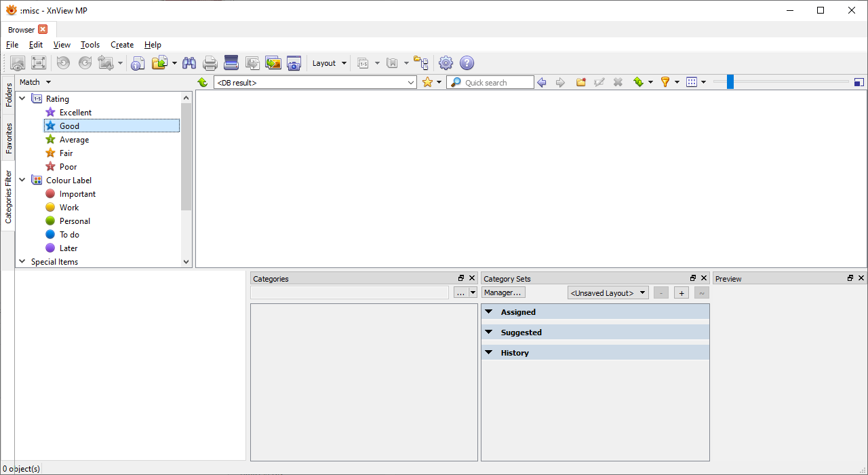
Task: Select the Excellent rating filter
Action: (75, 113)
